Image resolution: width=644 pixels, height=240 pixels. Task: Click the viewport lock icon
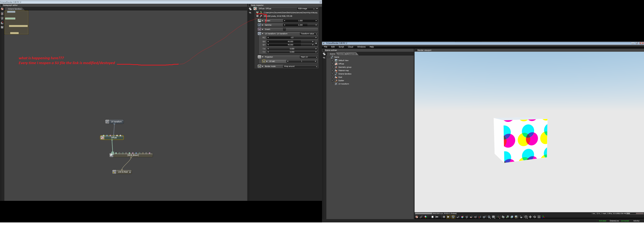(x=521, y=217)
